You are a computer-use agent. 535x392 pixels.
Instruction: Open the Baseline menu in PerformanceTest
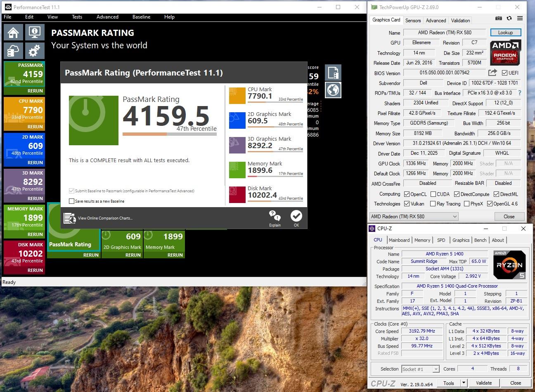coord(141,17)
